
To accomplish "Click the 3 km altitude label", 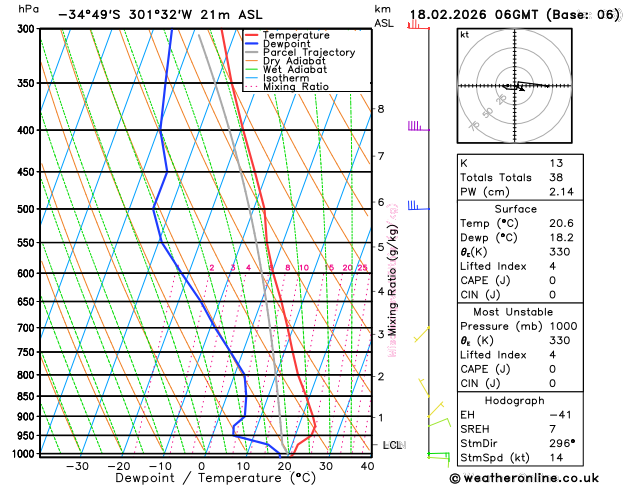I will (x=381, y=334).
